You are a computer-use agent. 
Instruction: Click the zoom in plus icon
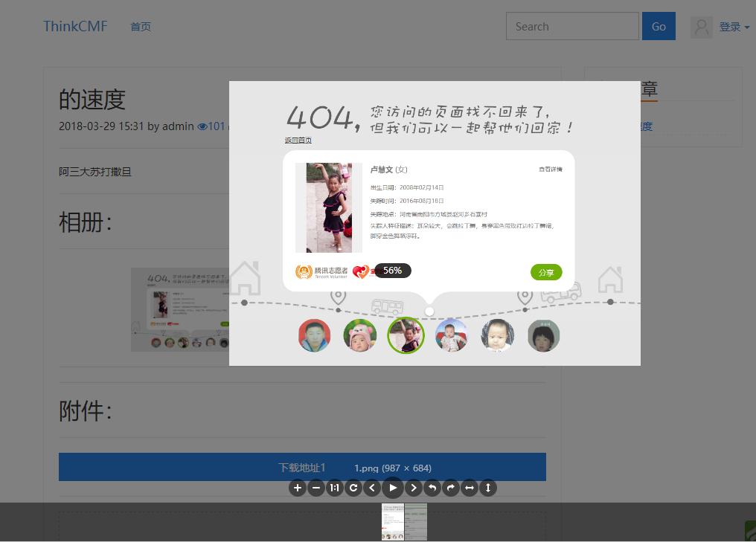click(x=298, y=488)
